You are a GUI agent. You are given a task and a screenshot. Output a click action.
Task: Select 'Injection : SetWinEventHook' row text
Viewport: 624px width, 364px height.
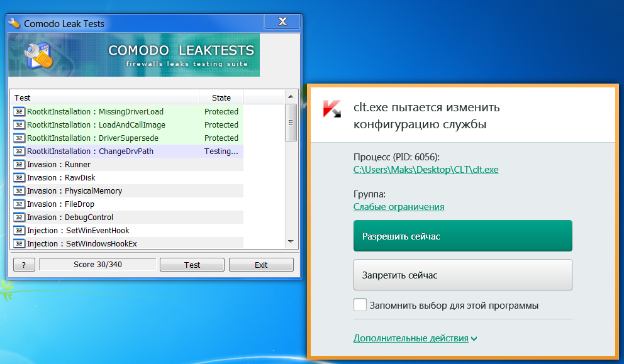pyautogui.click(x=78, y=230)
